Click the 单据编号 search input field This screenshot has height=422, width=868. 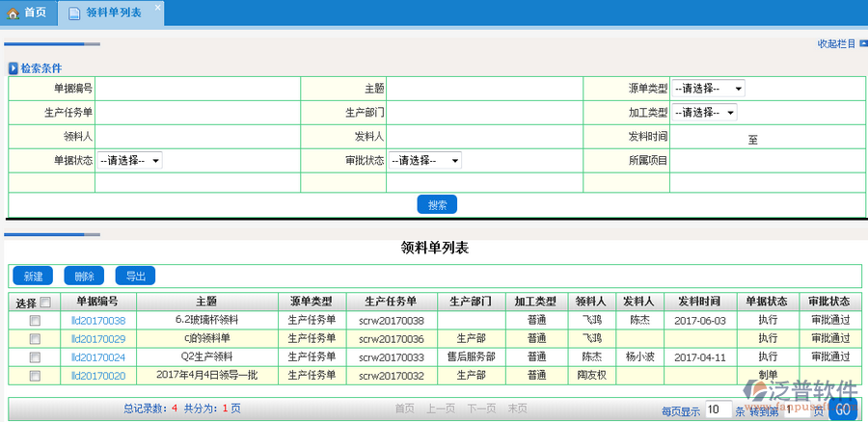pyautogui.click(x=198, y=89)
